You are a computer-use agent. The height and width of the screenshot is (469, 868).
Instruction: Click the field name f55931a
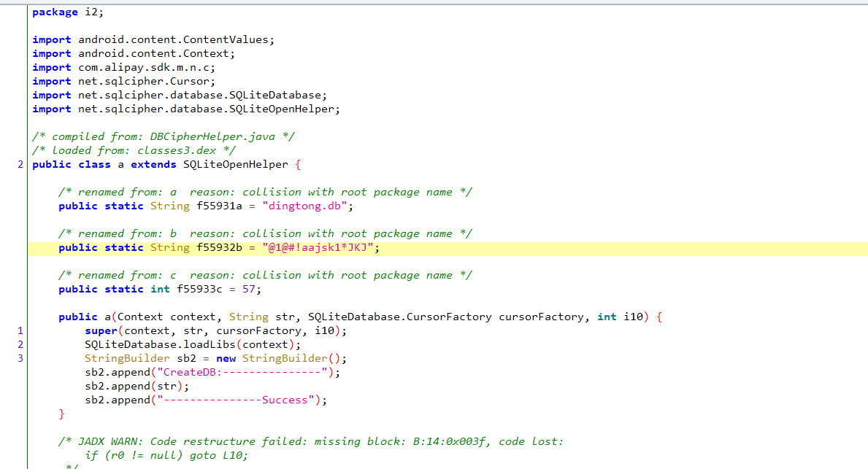point(219,206)
